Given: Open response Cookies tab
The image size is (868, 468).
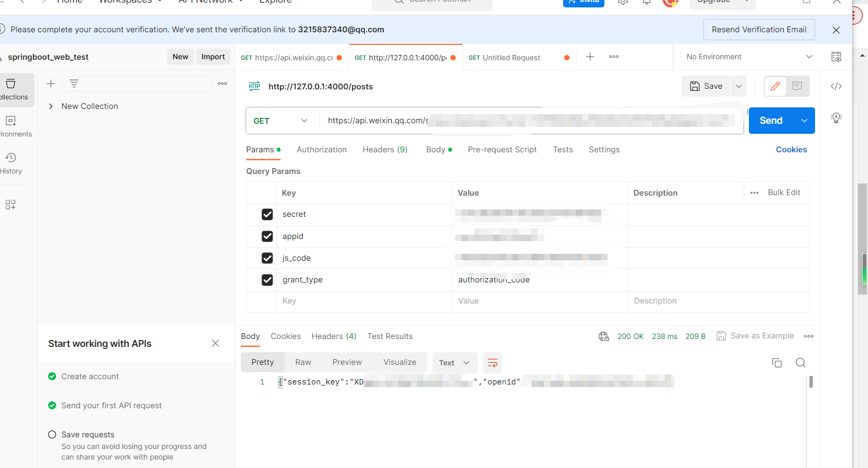Looking at the screenshot, I should click(286, 336).
